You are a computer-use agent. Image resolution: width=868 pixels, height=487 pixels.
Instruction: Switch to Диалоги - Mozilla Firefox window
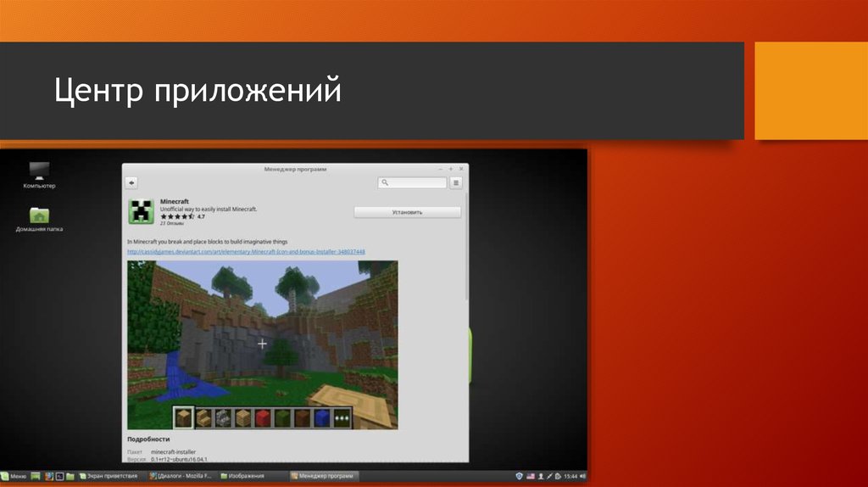pos(181,476)
